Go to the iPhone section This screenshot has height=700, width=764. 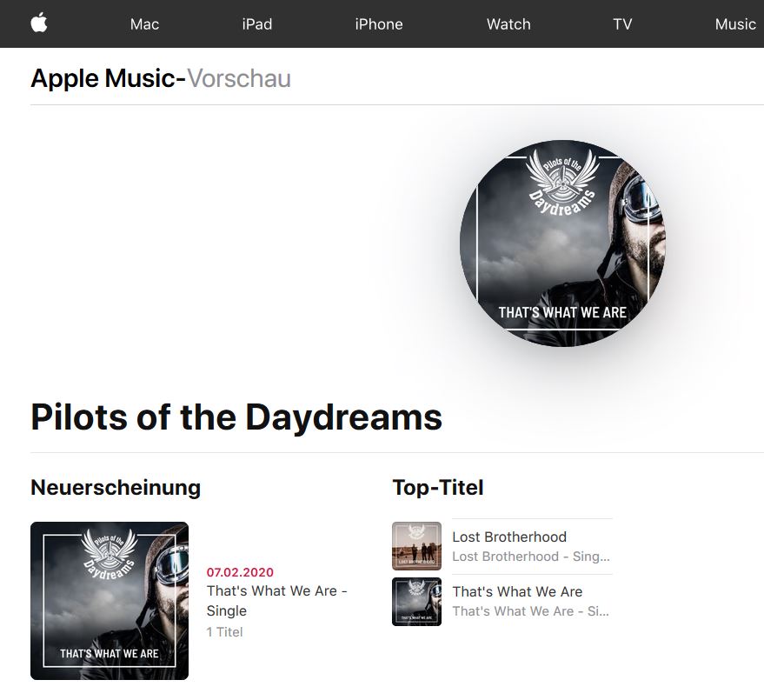tap(379, 24)
